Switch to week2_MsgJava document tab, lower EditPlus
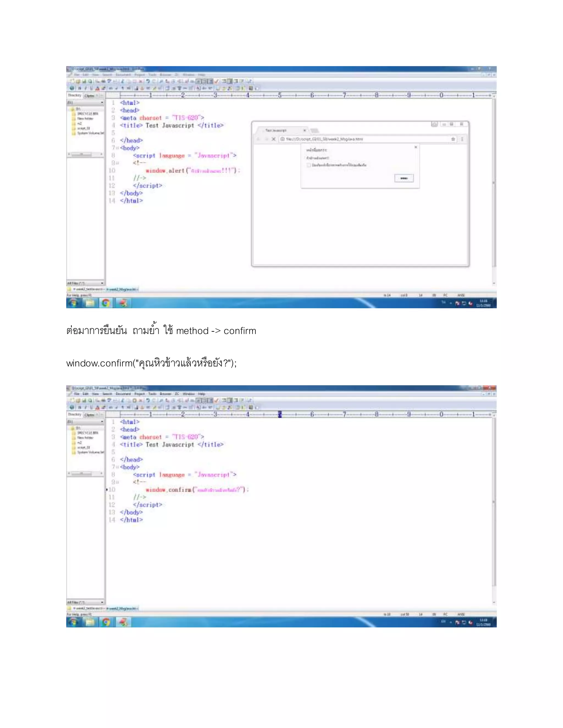563x728 pixels. (122, 608)
